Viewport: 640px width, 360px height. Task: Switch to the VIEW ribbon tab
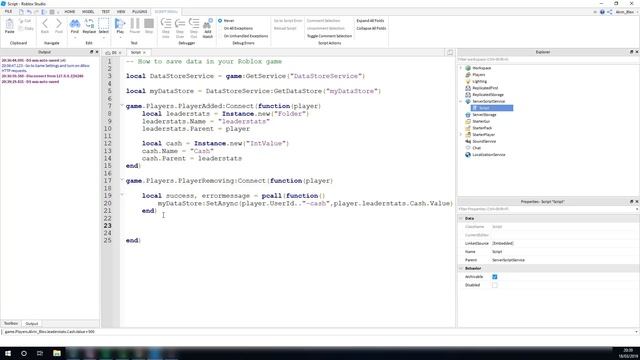pos(121,11)
